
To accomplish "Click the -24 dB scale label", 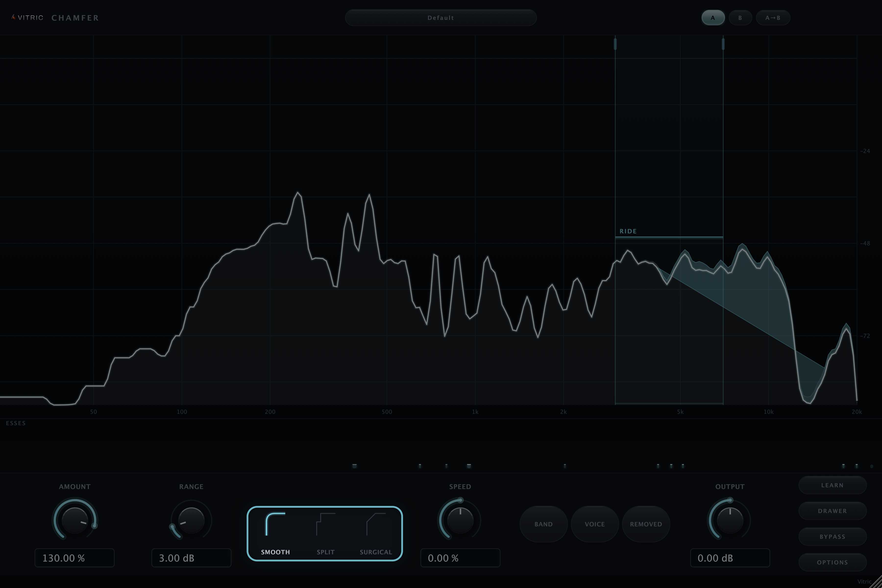I will (865, 151).
